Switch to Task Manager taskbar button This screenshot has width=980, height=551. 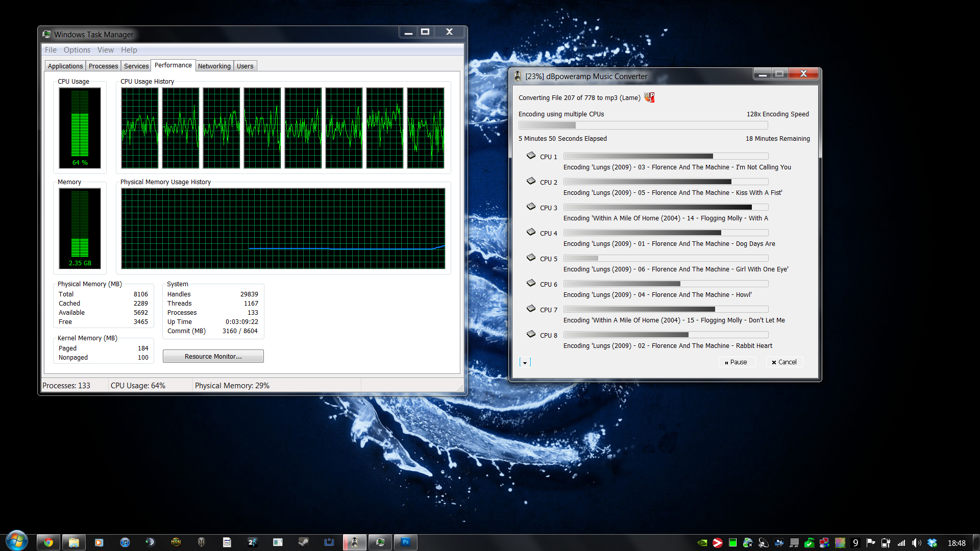[x=380, y=542]
